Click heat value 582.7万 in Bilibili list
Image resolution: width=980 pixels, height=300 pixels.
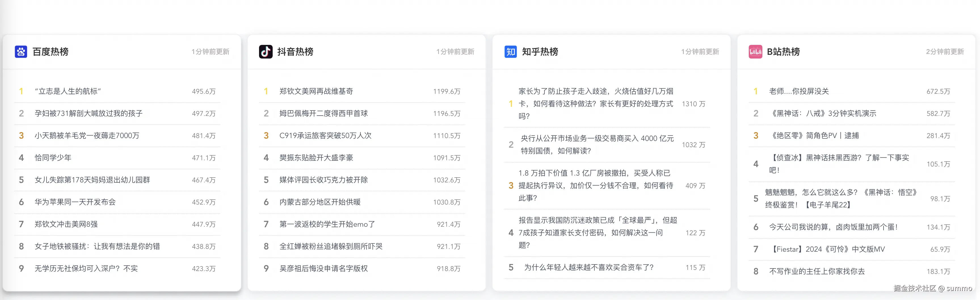click(938, 113)
